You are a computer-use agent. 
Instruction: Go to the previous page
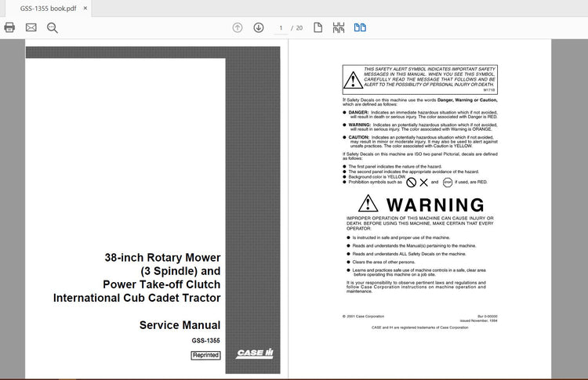coord(238,27)
